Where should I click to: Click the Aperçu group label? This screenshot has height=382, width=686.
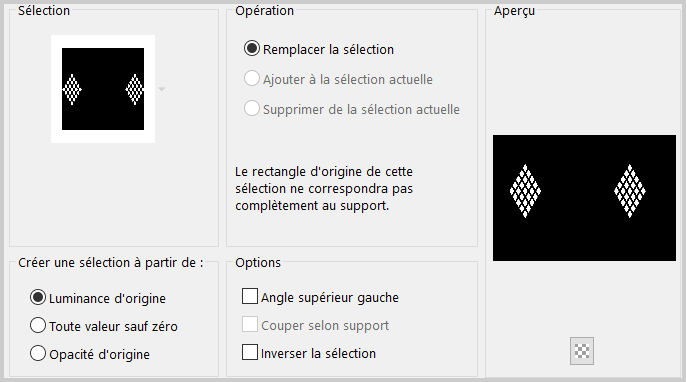pyautogui.click(x=514, y=11)
